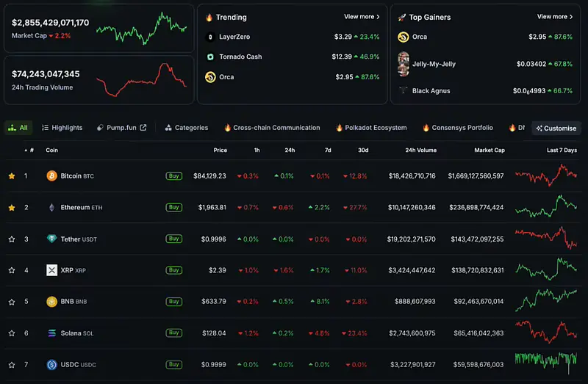Click the Jelly-My-Jelly thumbnail icon
Screen dimensions: 588x384
[404, 64]
